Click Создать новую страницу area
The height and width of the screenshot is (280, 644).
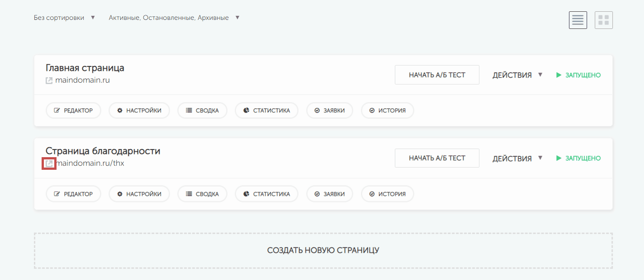click(323, 251)
